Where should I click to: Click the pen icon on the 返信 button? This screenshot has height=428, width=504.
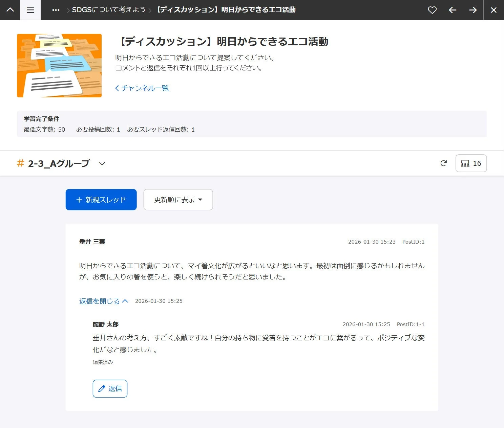(x=102, y=388)
